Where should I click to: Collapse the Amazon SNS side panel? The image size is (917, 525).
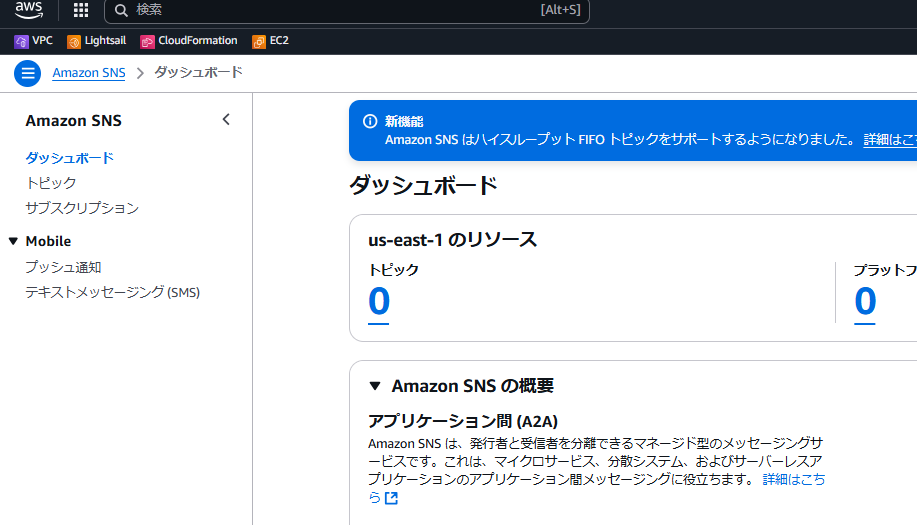[226, 120]
